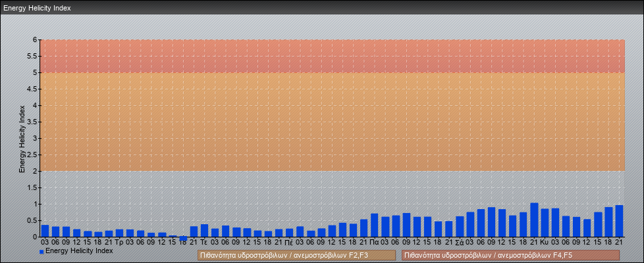Click the y-axis value 5
The width and height of the screenshot is (644, 263).
coord(35,72)
